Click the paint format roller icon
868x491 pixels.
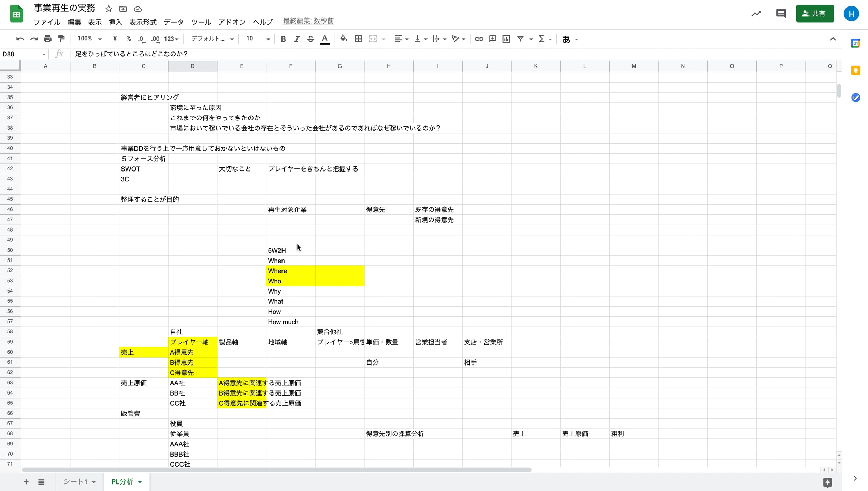tap(61, 39)
